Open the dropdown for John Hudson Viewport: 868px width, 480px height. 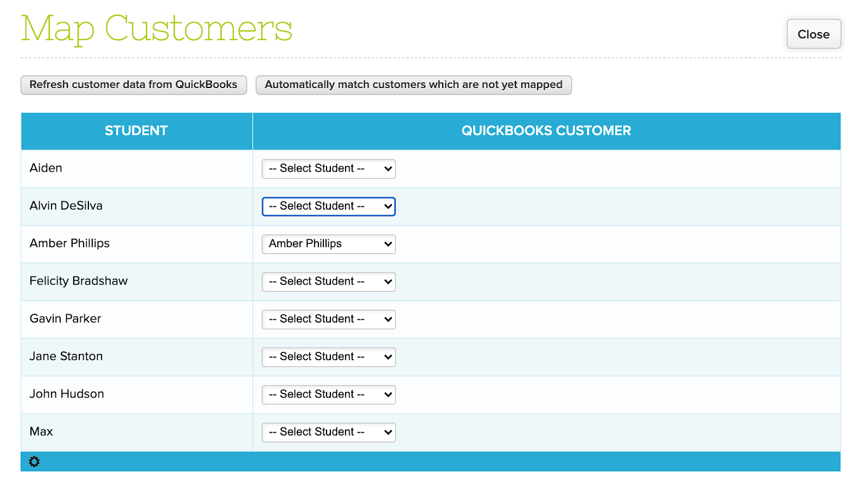point(329,395)
